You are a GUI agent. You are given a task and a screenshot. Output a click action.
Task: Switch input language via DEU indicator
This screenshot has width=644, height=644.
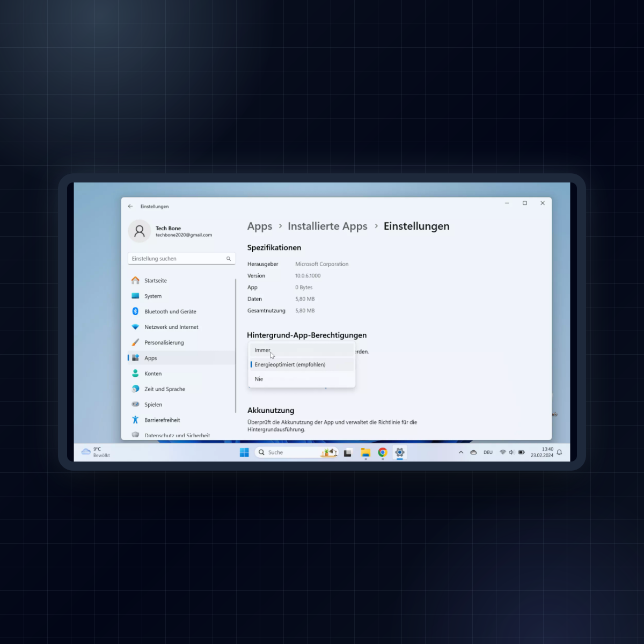coord(488,452)
